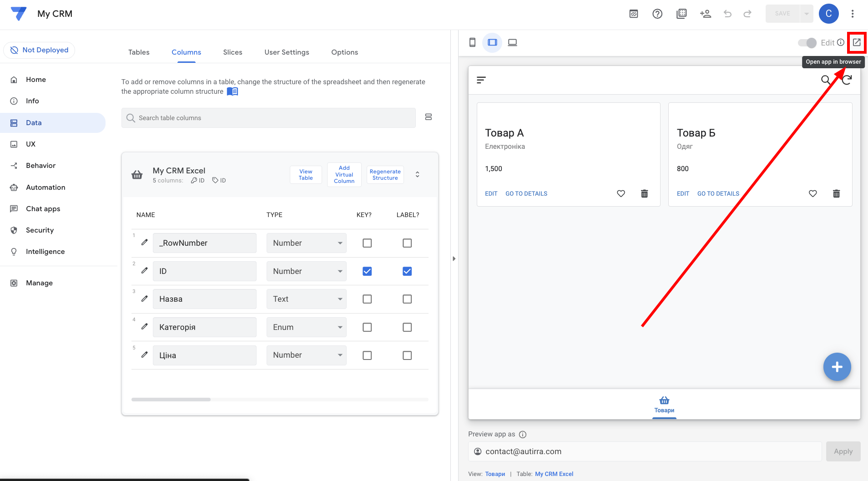Click heart icon on Товар А card
Screen dimensions: 868x481
coord(621,193)
